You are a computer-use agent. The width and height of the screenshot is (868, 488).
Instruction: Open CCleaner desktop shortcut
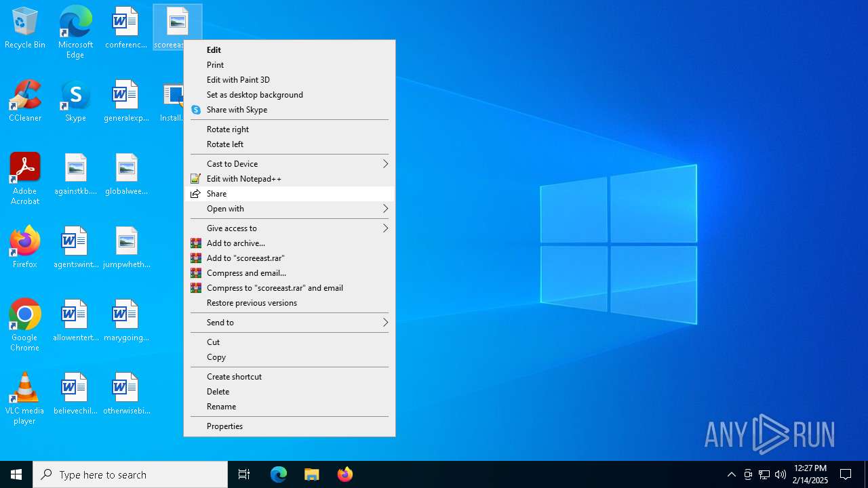click(25, 102)
